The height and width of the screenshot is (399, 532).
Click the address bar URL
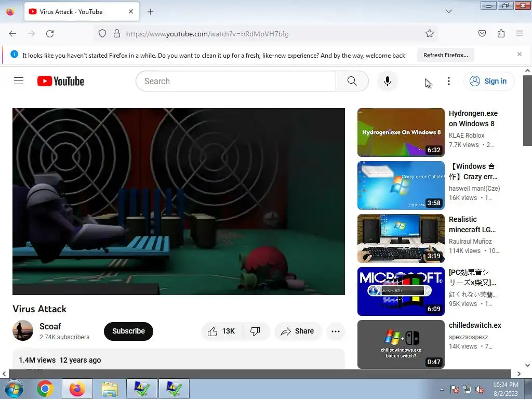point(207,34)
